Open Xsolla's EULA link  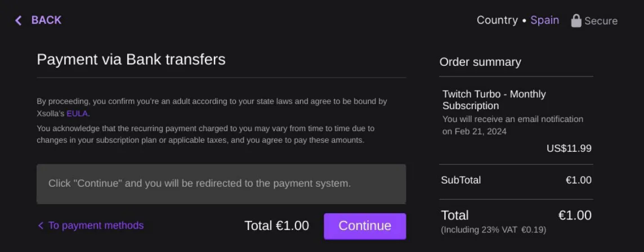pos(77,113)
